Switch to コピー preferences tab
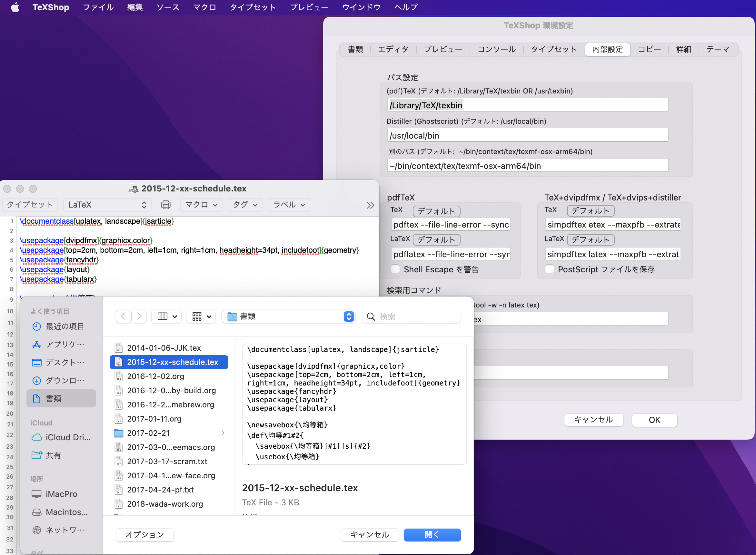This screenshot has height=555, width=756. coord(649,49)
